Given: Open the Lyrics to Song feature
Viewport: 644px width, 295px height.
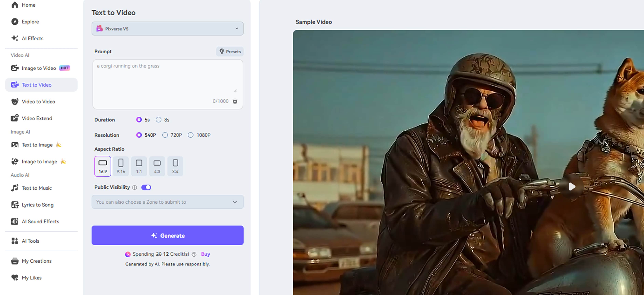Looking at the screenshot, I should [x=38, y=205].
